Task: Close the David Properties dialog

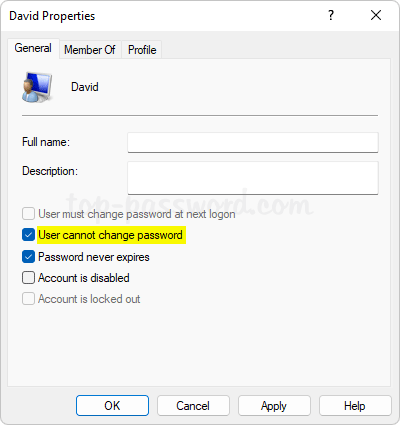Action: pyautogui.click(x=376, y=15)
